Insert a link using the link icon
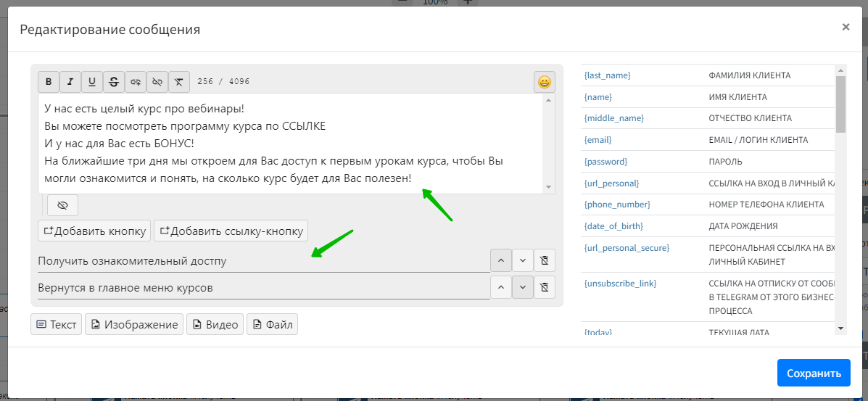868x401 pixels. point(136,82)
